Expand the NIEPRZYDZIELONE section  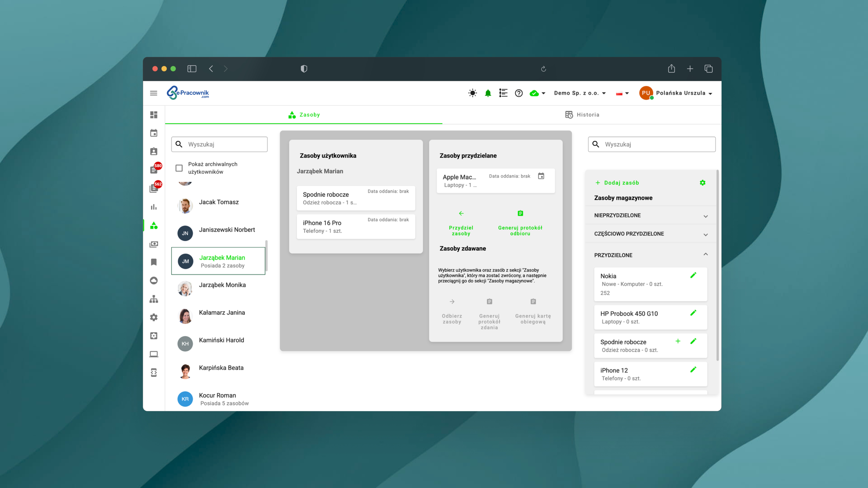(x=705, y=216)
